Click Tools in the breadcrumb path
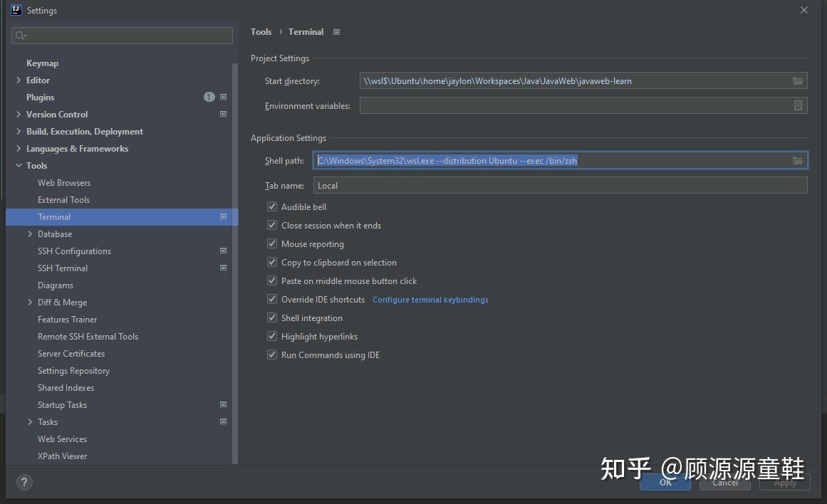This screenshot has height=504, width=827. tap(261, 31)
